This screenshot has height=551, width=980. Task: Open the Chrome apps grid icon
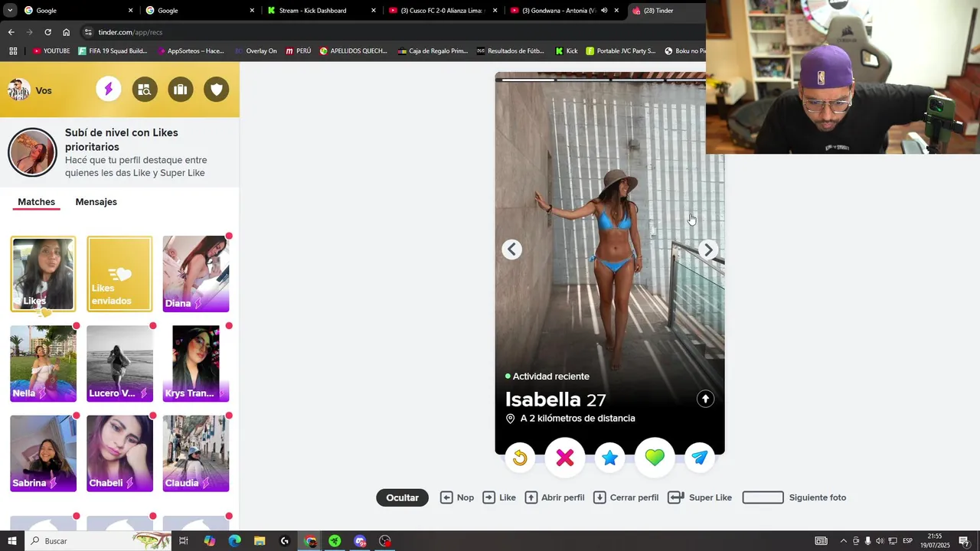(x=13, y=51)
